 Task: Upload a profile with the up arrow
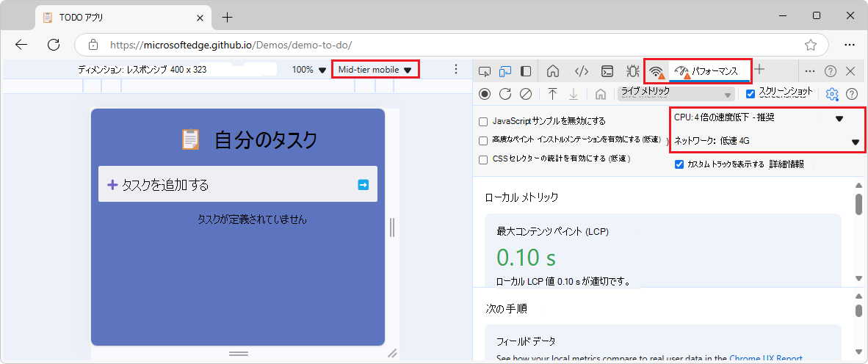pyautogui.click(x=552, y=94)
